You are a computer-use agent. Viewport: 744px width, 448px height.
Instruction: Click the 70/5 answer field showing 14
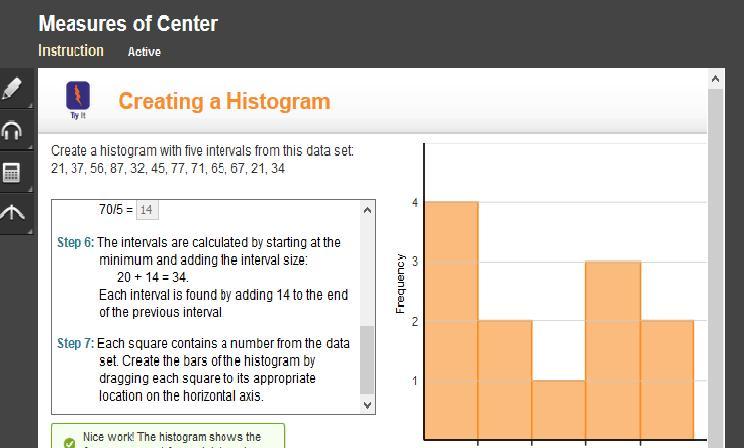146,210
